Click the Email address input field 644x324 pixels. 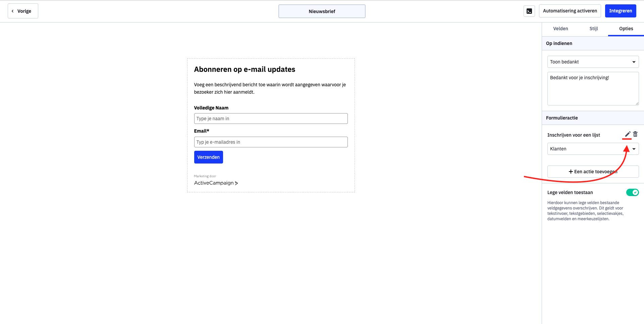point(271,142)
